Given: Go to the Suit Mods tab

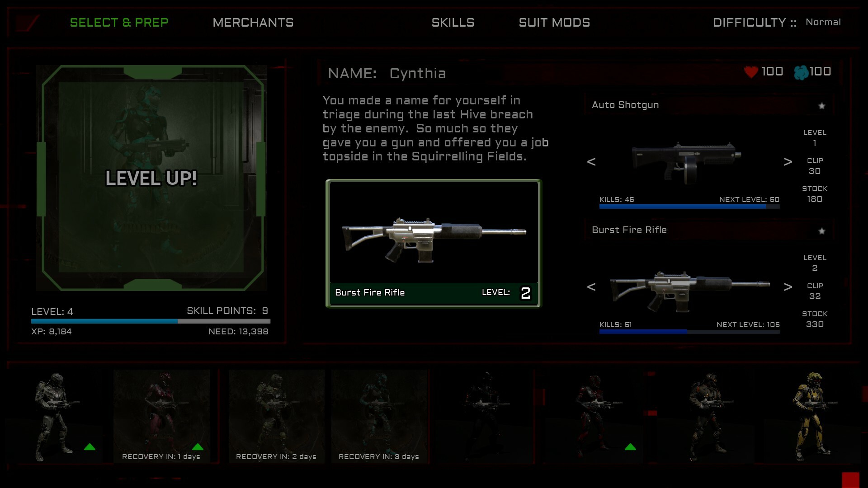Looking at the screenshot, I should point(554,23).
